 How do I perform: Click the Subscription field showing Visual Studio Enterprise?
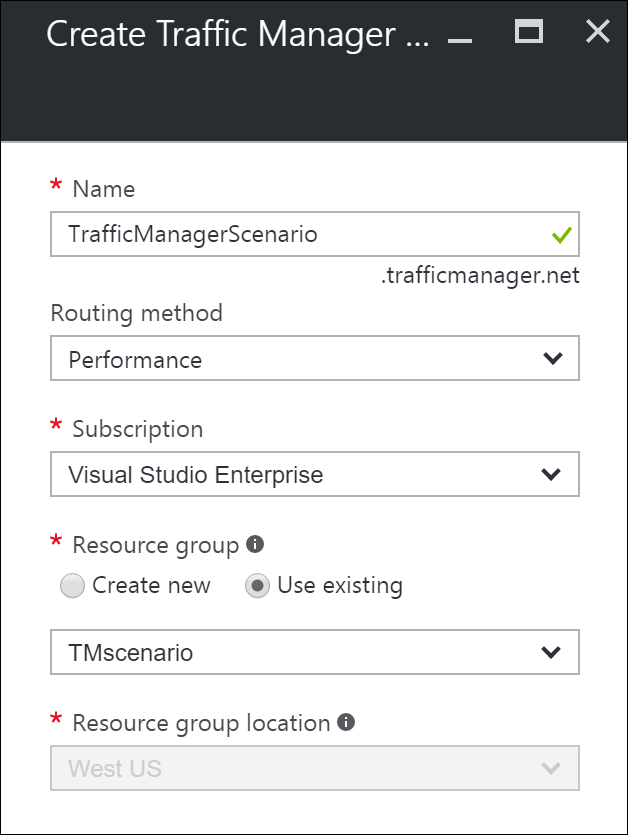click(300, 474)
